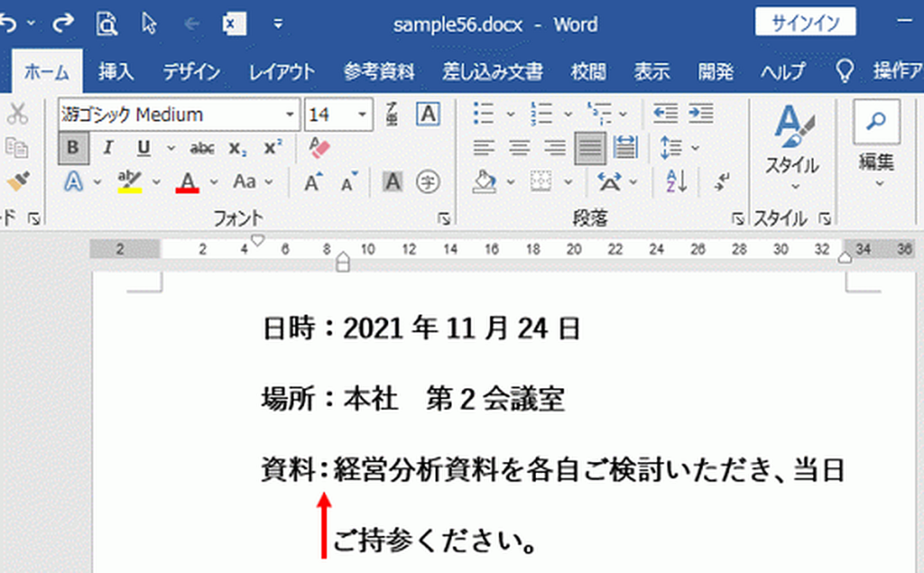Toggle Justify alignment

click(590, 148)
